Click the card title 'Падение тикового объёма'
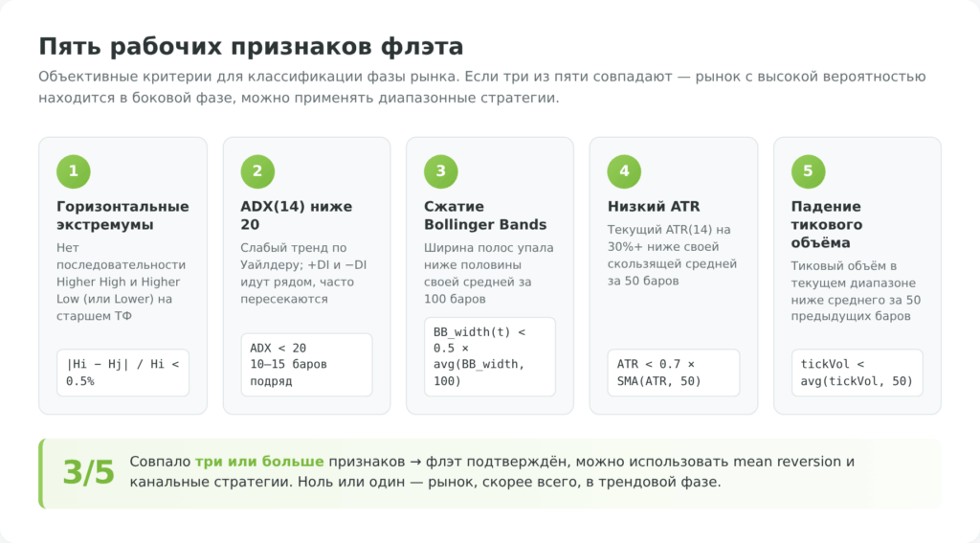The width and height of the screenshot is (980, 543). (x=826, y=225)
